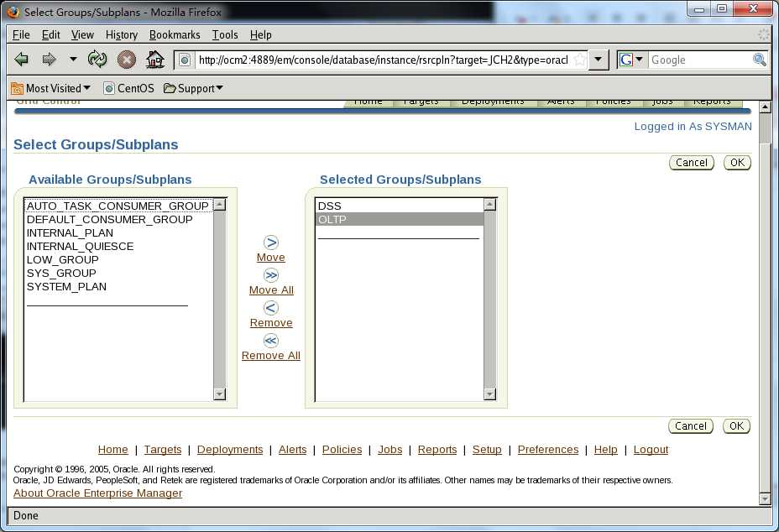Click the address bar URL field

(383, 60)
